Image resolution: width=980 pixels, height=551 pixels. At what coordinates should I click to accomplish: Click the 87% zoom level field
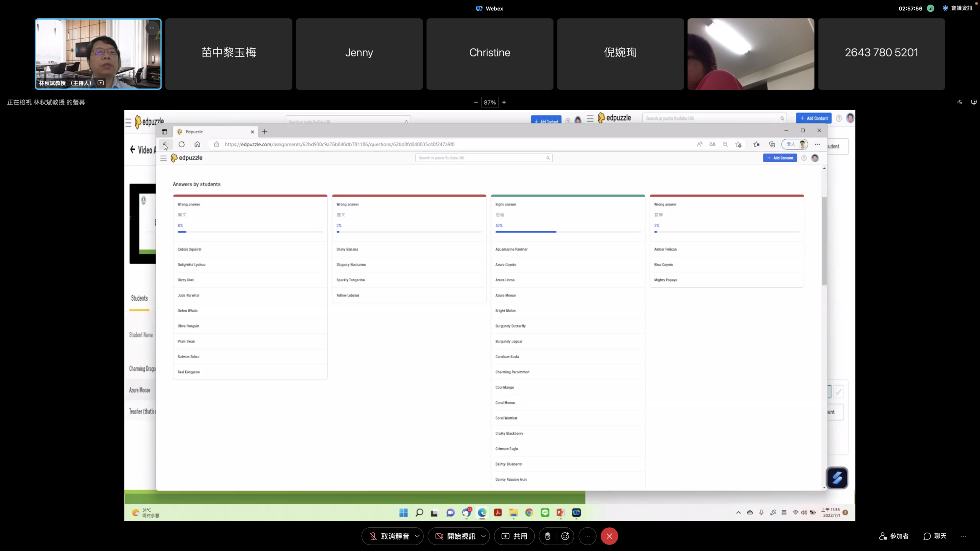(x=490, y=102)
